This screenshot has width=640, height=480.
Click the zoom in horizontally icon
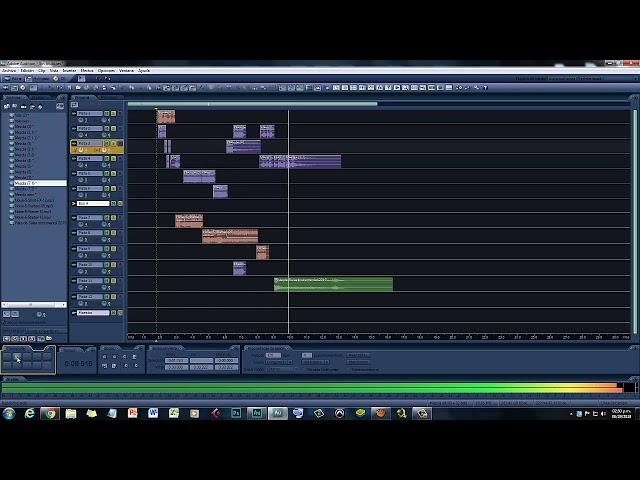pos(104,357)
